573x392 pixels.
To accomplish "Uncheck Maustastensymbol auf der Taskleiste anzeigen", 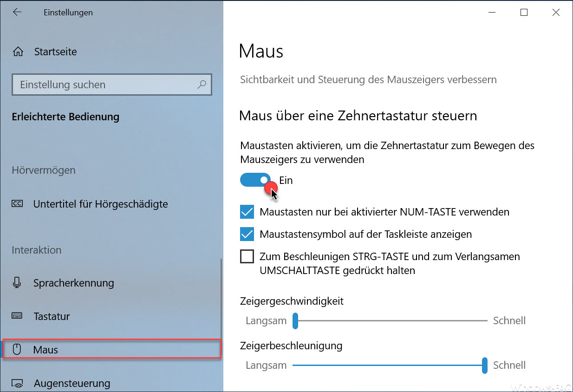I will [x=247, y=234].
